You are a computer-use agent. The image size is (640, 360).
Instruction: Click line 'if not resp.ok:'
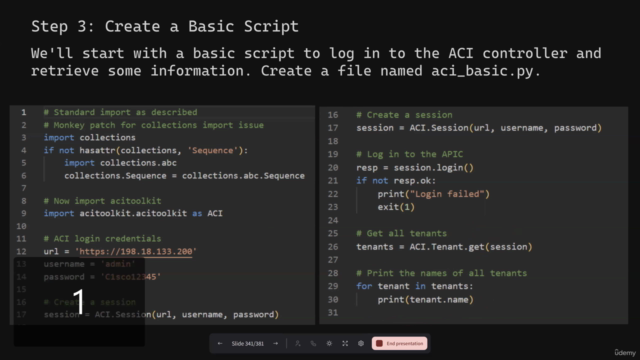[x=396, y=180]
